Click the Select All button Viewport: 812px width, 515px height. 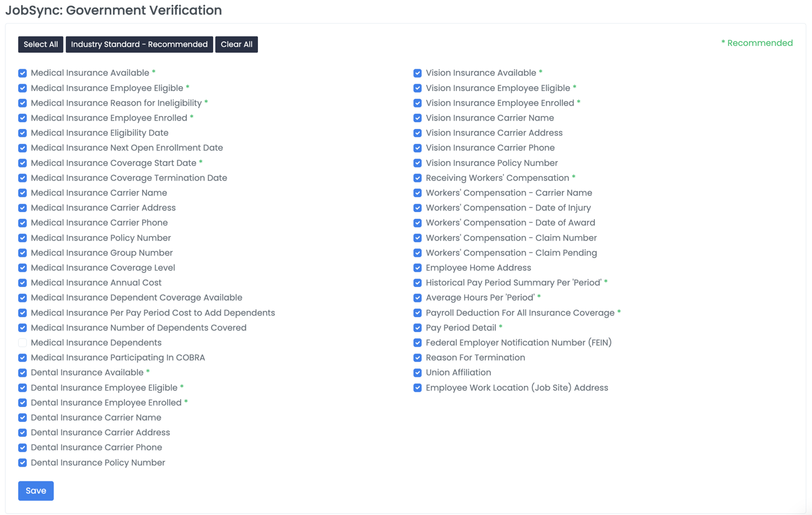pyautogui.click(x=40, y=44)
